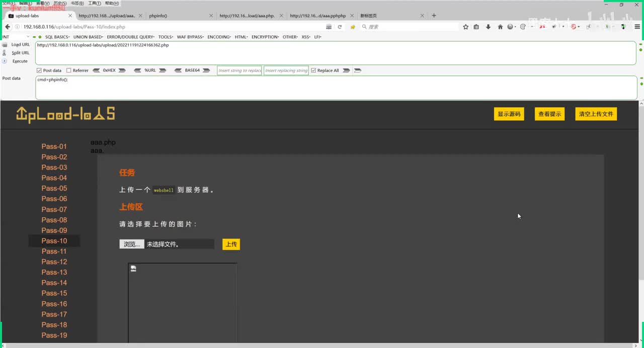The width and height of the screenshot is (644, 348).
Task: Click the yellow 上传 button
Action: point(231,244)
